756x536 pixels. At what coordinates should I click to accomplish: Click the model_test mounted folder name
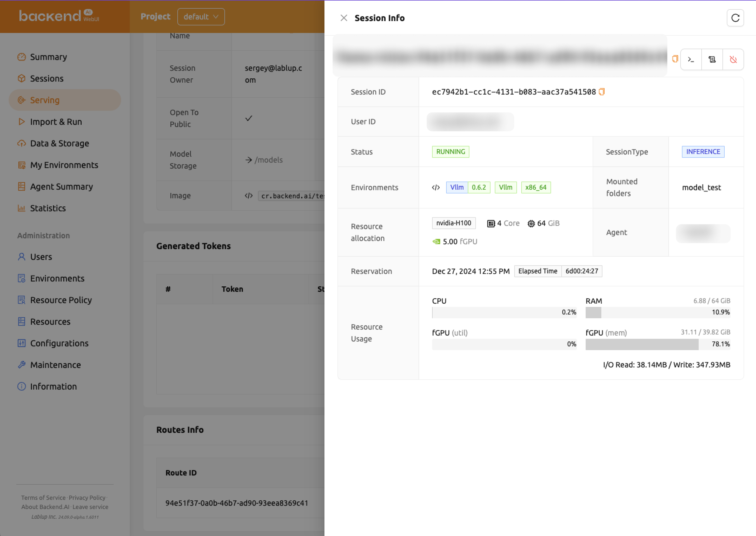tap(701, 187)
